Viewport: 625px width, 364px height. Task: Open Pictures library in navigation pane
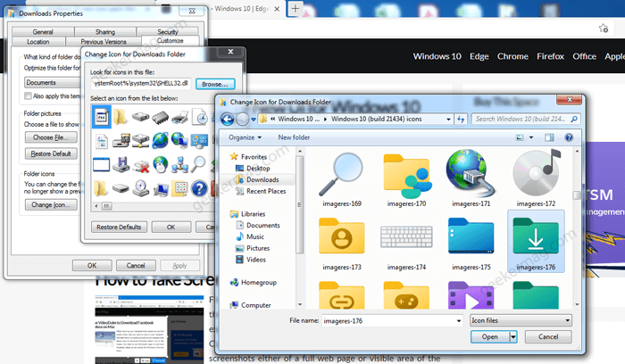pos(253,248)
